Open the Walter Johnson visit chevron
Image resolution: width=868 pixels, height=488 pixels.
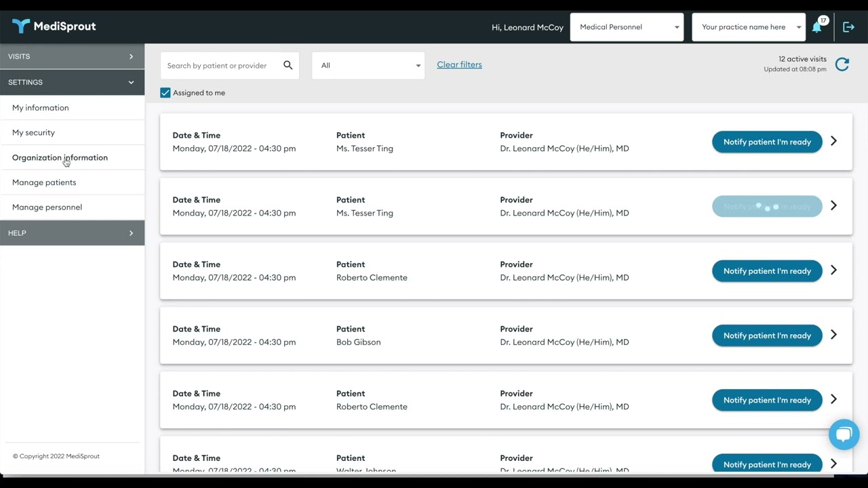(x=833, y=464)
